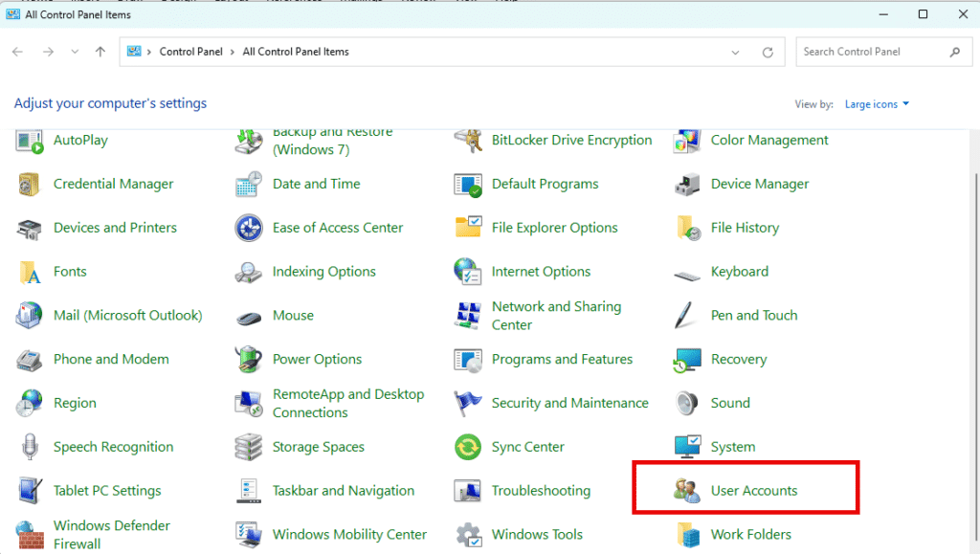The height and width of the screenshot is (554, 980).
Task: Click the Control Panel title bar icon
Action: (13, 14)
